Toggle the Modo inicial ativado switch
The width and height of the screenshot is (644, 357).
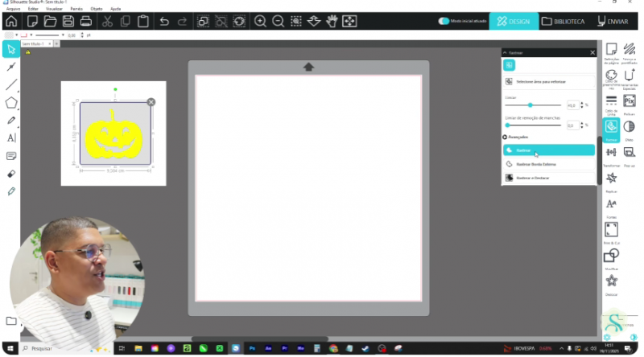(444, 21)
